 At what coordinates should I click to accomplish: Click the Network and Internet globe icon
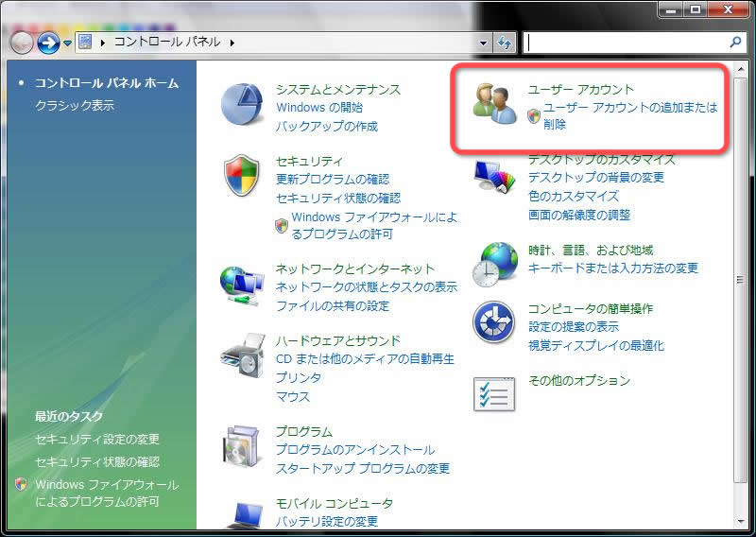pyautogui.click(x=242, y=286)
